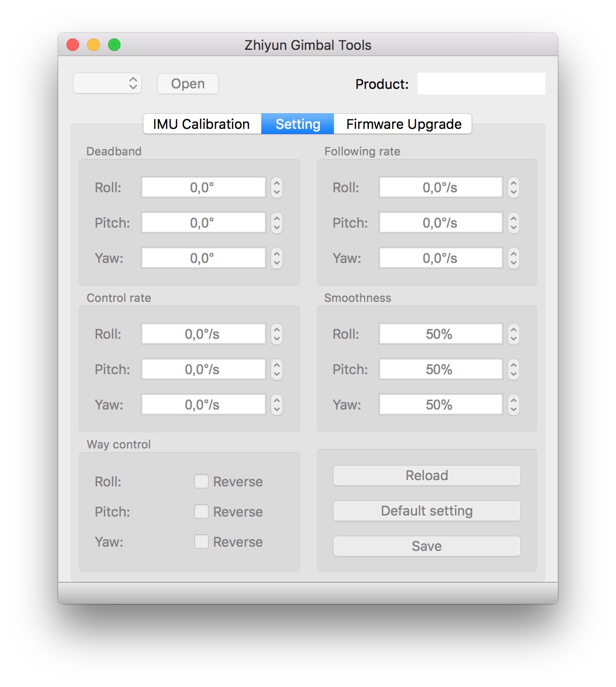The height and width of the screenshot is (687, 616).
Task: Click the Reload button
Action: pyautogui.click(x=426, y=475)
